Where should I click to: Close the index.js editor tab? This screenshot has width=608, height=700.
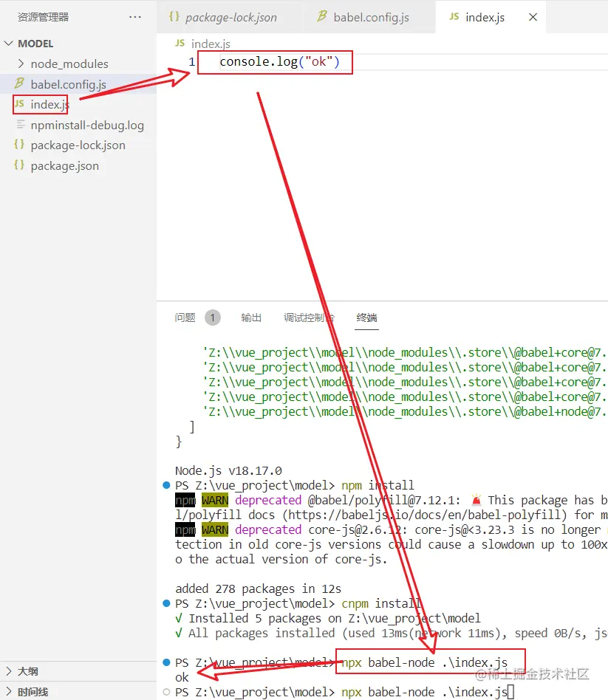click(533, 17)
